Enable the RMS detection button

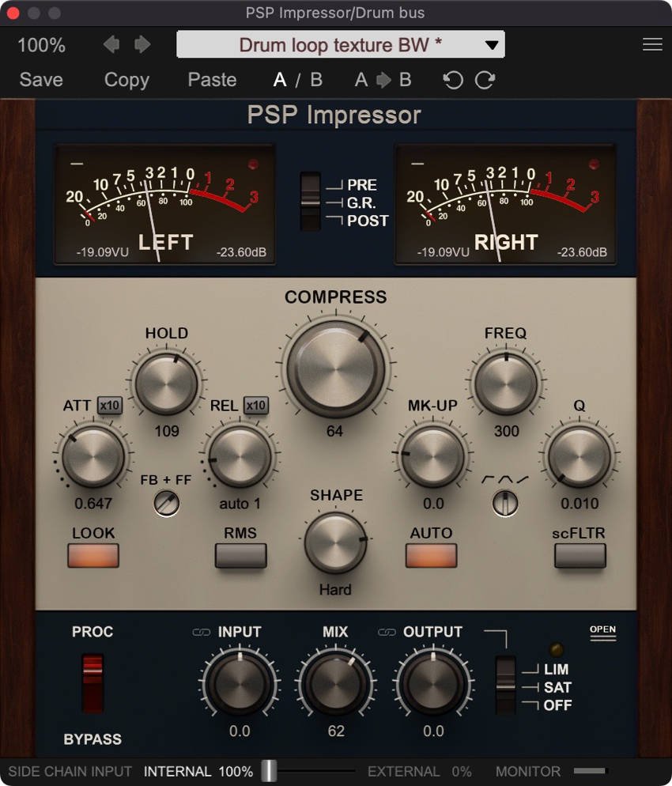pos(240,555)
